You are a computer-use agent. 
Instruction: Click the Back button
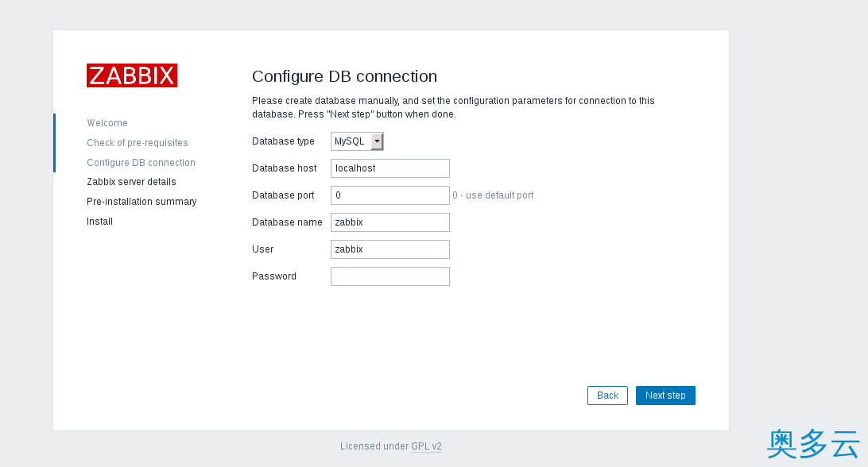[607, 396]
